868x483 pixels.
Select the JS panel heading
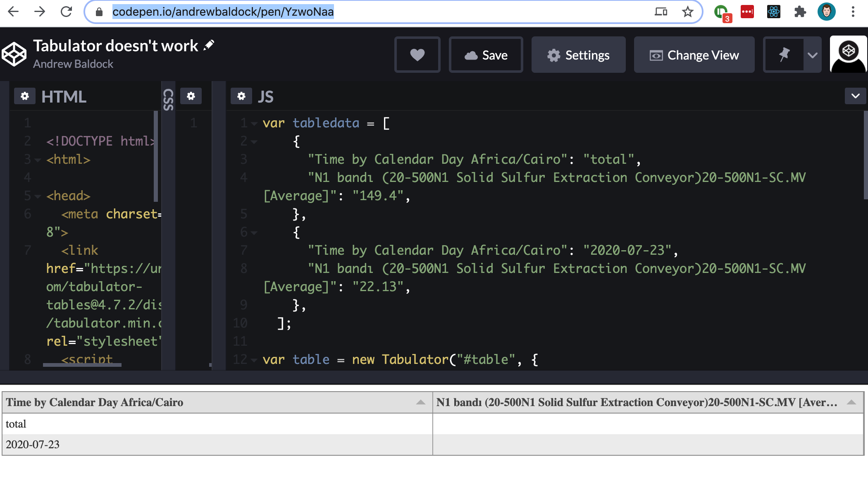(266, 97)
